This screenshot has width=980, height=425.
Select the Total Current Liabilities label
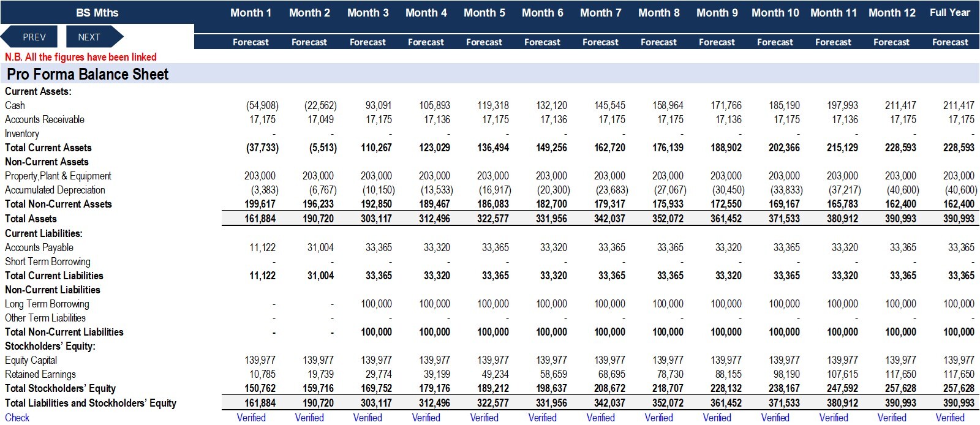click(x=54, y=276)
